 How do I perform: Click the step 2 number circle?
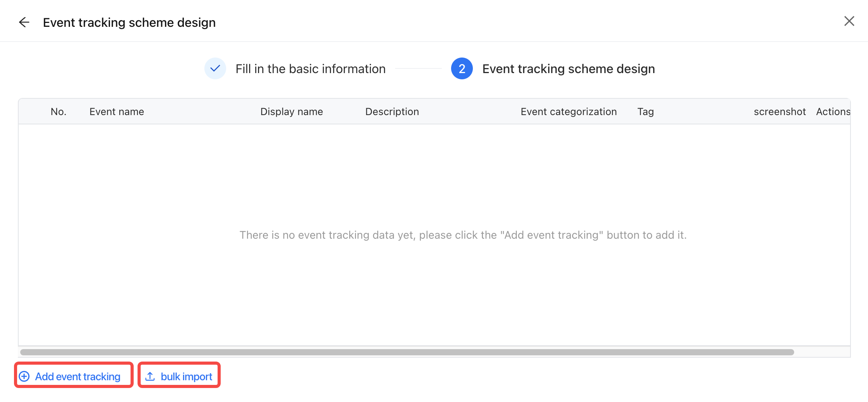[x=462, y=68]
